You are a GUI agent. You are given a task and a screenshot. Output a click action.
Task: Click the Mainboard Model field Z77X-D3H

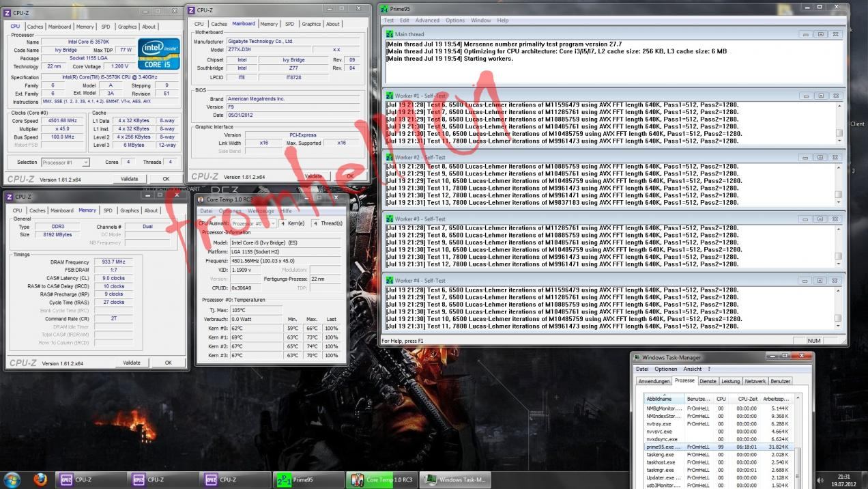pos(269,50)
